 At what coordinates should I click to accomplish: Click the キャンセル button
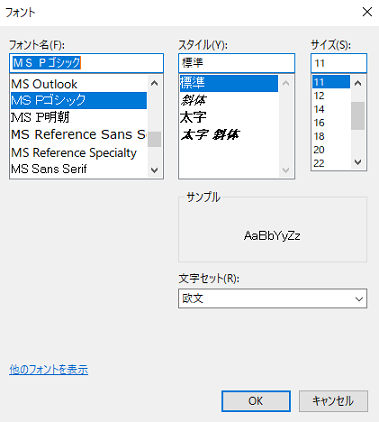tap(333, 401)
